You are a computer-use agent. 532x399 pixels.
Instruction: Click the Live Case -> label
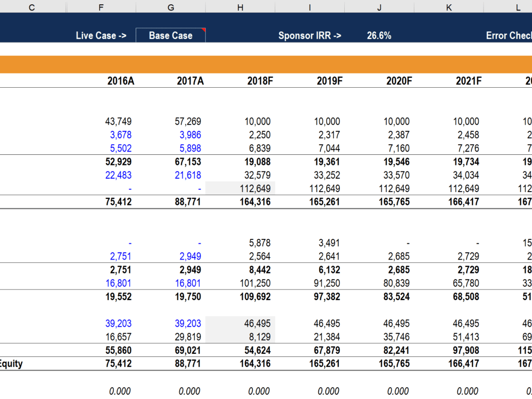coord(101,35)
